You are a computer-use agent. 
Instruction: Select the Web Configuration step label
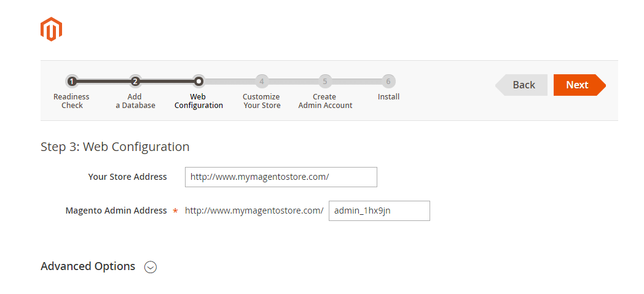click(198, 101)
